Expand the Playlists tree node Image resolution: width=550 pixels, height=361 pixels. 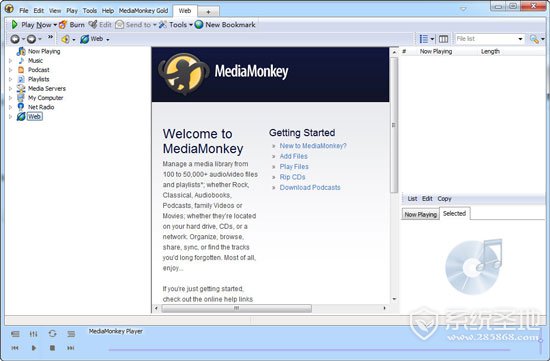click(11, 79)
